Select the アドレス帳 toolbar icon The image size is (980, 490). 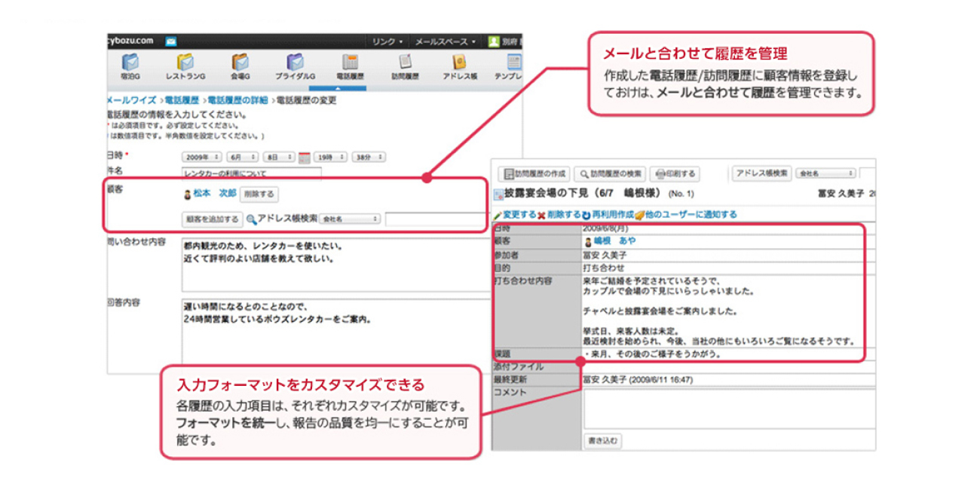click(x=460, y=63)
